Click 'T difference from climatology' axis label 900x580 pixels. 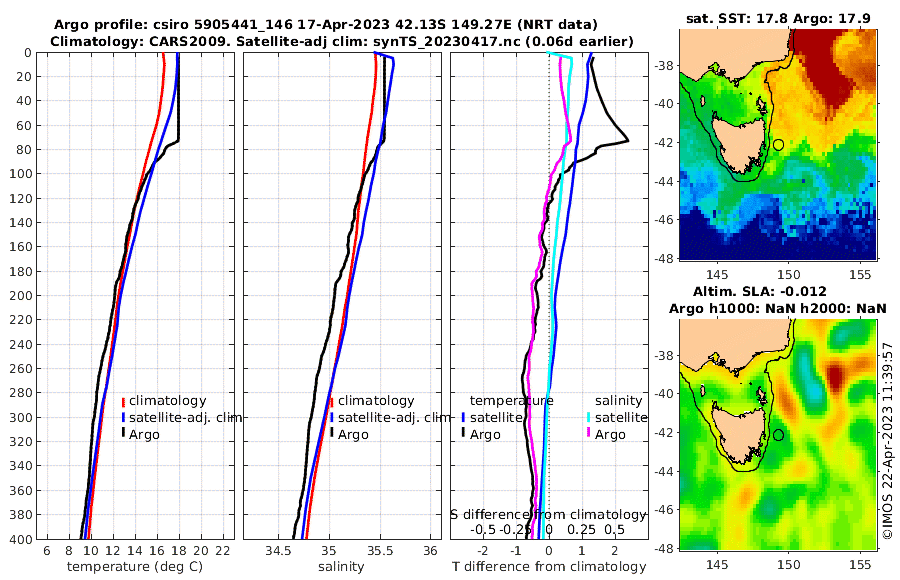(549, 567)
